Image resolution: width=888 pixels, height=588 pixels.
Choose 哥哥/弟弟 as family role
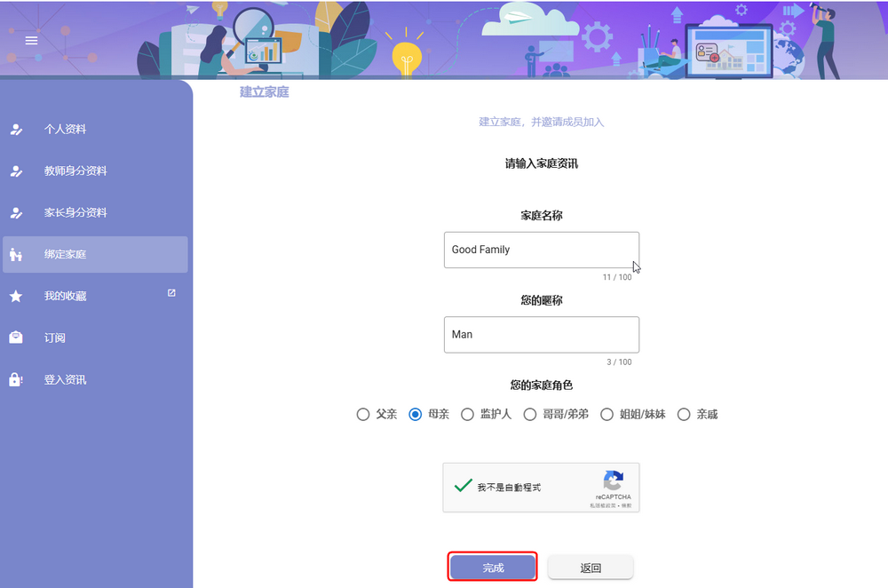[530, 414]
